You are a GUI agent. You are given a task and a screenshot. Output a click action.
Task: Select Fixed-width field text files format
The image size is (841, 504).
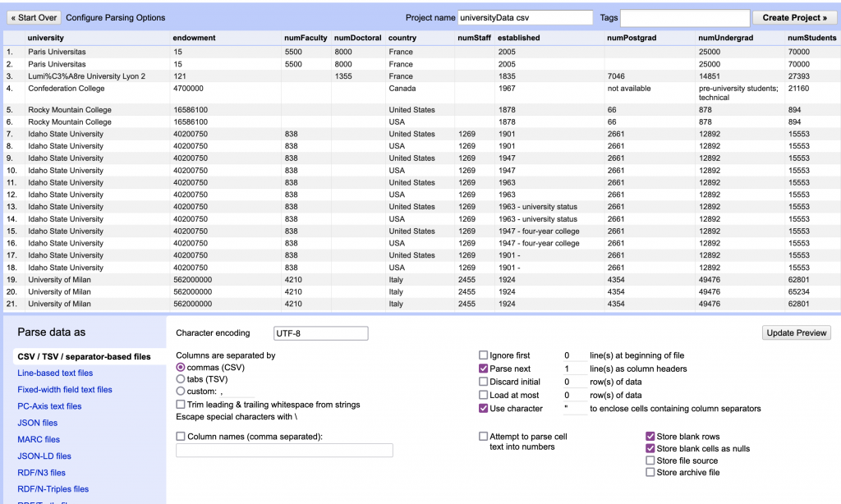[65, 390]
